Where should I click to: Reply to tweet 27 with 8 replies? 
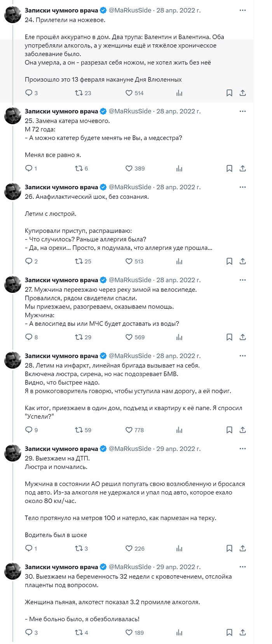(x=29, y=337)
